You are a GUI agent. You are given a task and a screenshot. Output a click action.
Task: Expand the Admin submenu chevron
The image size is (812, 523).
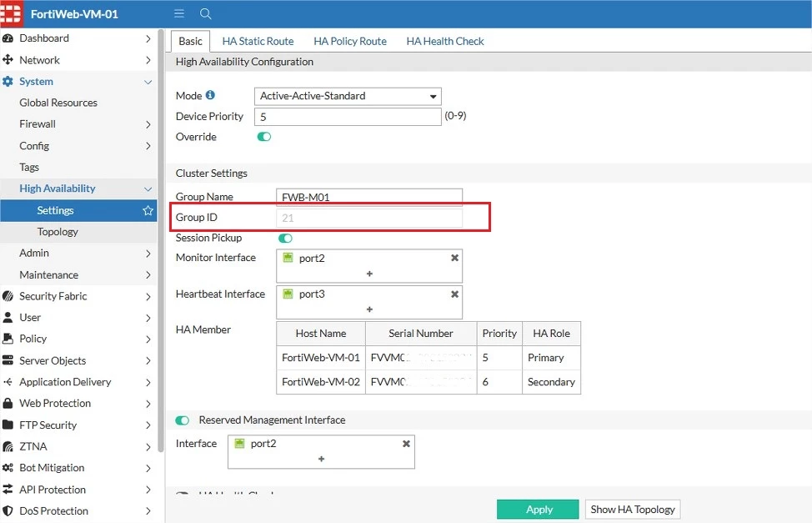148,254
